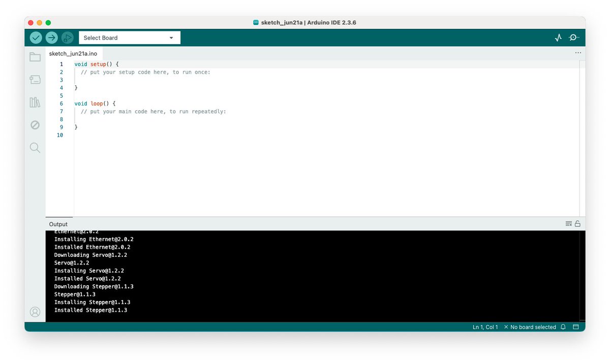
Task: Click the Ln 1, Col 1 status entry
Action: [x=485, y=327]
